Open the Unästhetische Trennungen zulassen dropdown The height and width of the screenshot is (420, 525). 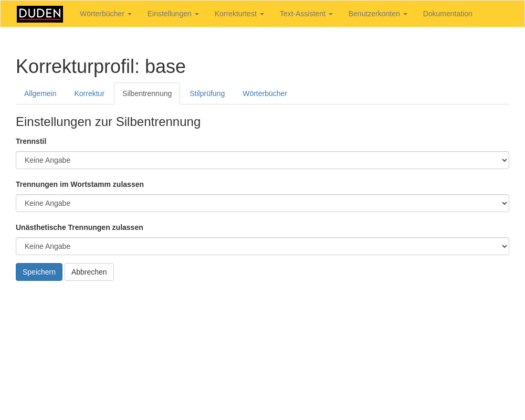pyautogui.click(x=262, y=246)
